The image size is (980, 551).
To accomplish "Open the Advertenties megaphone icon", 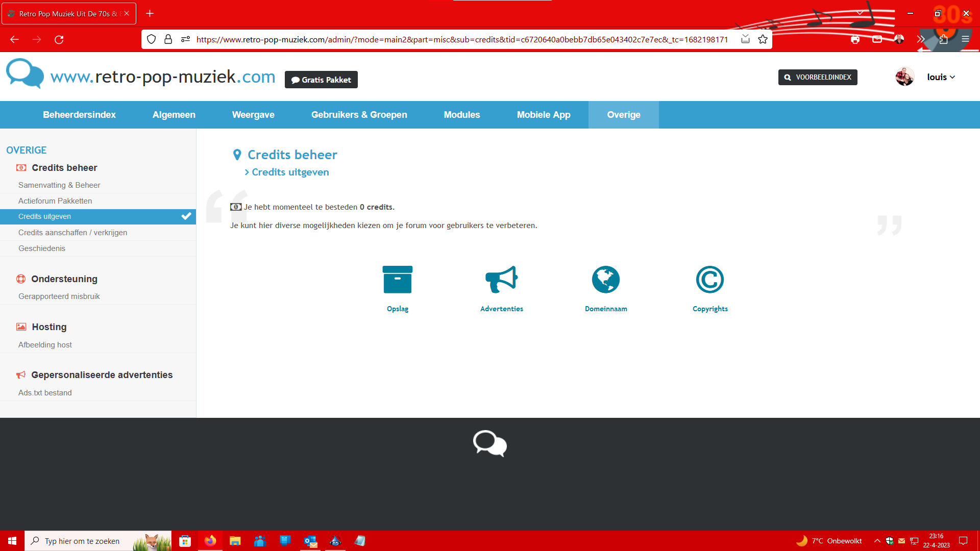I will [x=501, y=280].
